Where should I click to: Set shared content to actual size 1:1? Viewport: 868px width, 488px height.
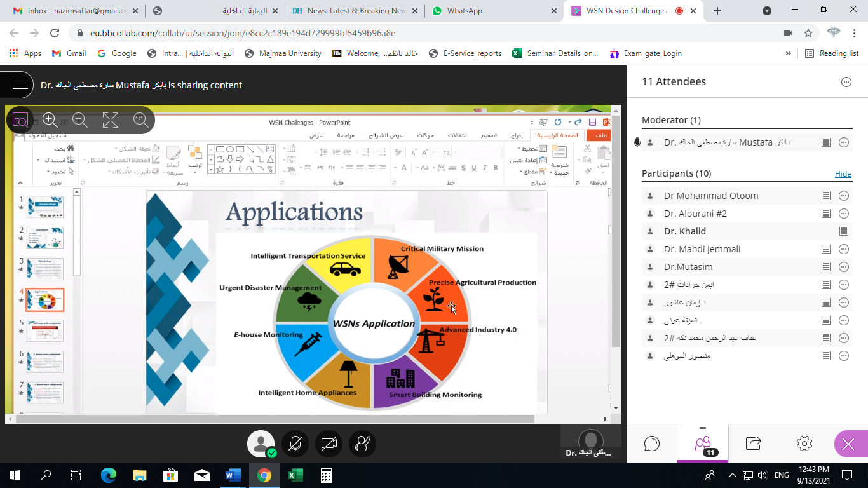140,119
